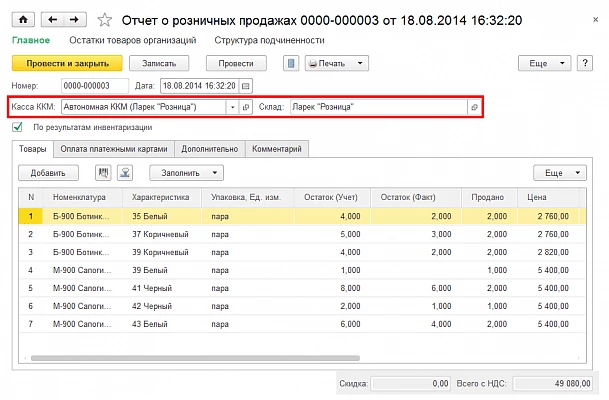
Task: Open the Комментарий tab
Action: coord(277,149)
